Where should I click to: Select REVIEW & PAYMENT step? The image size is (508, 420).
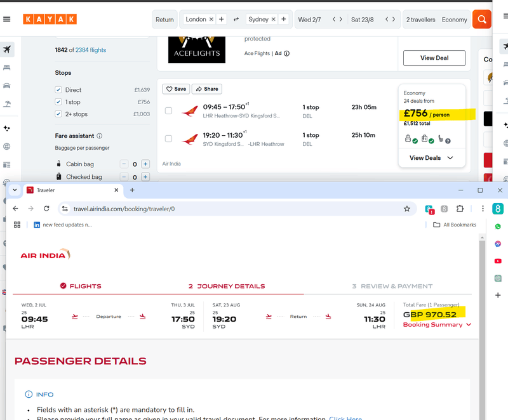click(x=392, y=286)
